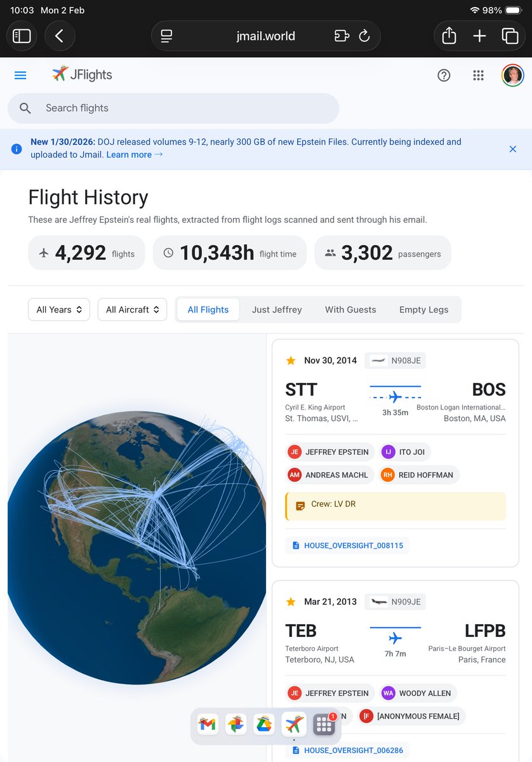
Task: Dismiss the DOJ announcement banner
Action: tap(513, 149)
